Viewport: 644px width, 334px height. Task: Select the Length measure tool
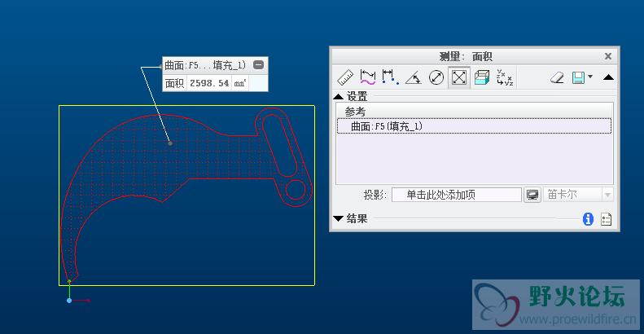pyautogui.click(x=367, y=77)
